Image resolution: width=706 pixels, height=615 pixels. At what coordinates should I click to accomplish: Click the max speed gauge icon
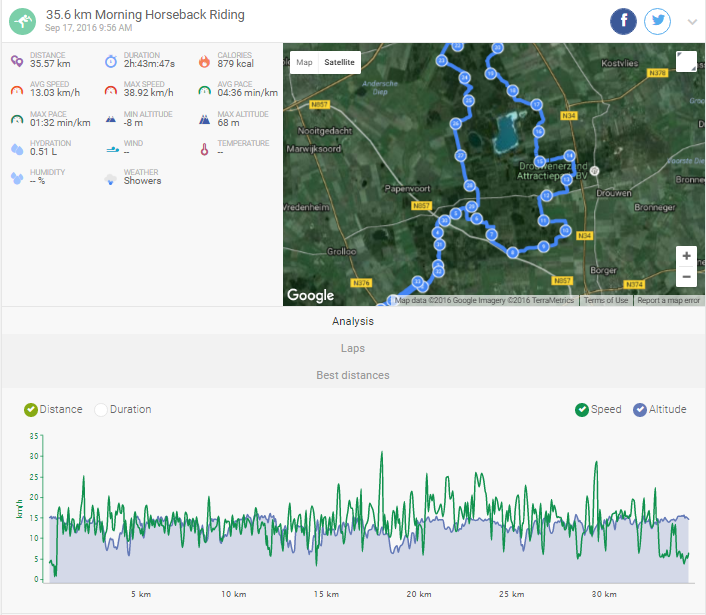pos(111,90)
